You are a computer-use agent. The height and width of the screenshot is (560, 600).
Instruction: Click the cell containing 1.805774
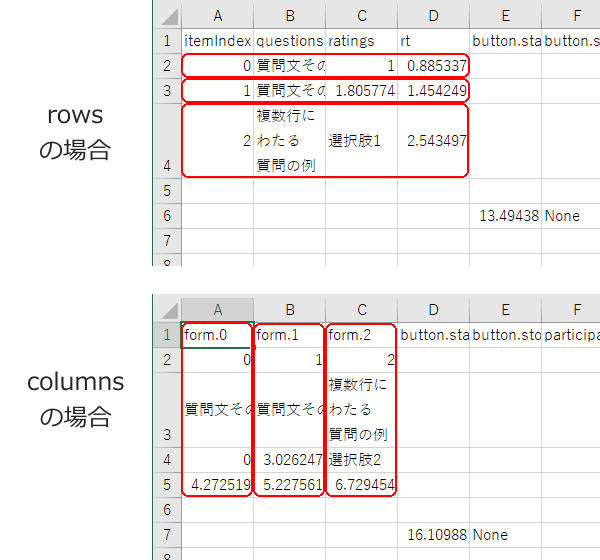coord(362,91)
